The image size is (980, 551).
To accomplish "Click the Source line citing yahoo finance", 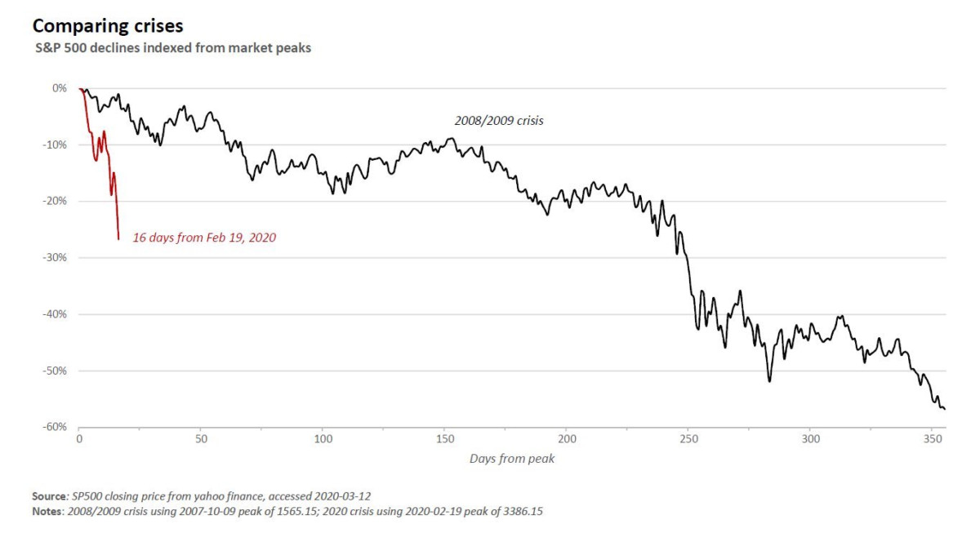I will pos(204,496).
